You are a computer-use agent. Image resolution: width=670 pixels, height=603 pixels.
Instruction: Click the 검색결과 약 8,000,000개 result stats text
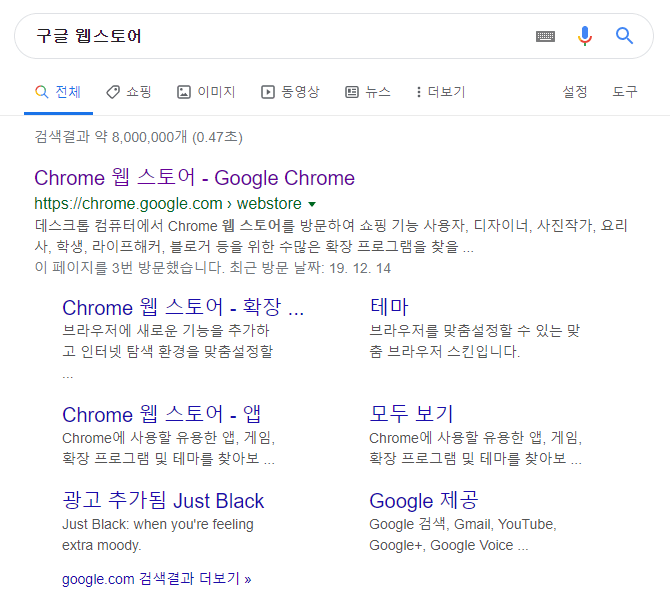(138, 137)
